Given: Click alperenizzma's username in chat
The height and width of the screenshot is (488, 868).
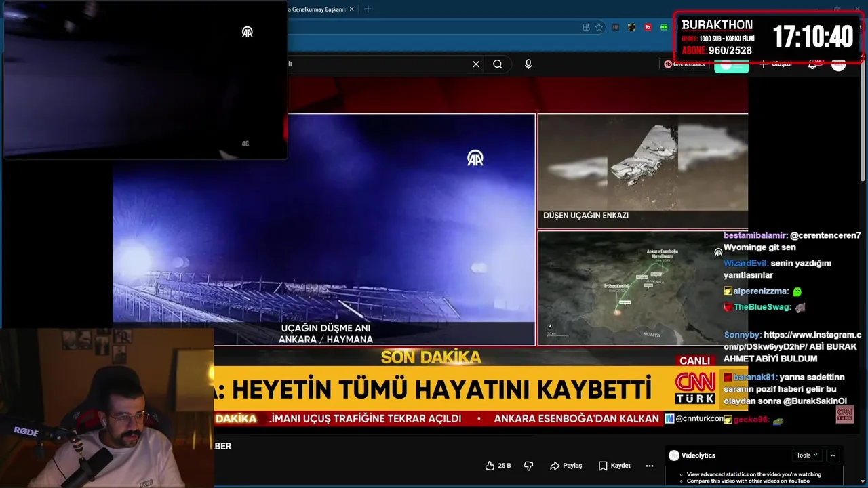Looking at the screenshot, I should (761, 291).
